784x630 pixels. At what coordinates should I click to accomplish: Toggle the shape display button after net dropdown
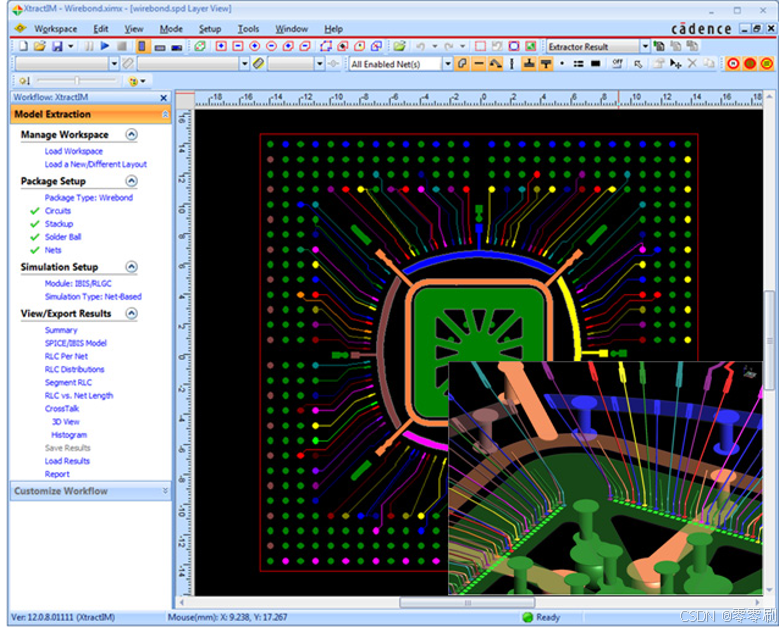coord(462,64)
